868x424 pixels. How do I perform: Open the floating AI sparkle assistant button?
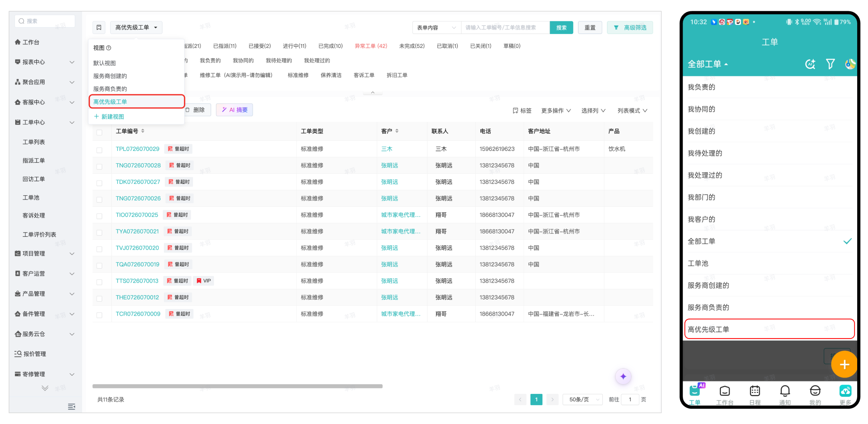(x=623, y=376)
